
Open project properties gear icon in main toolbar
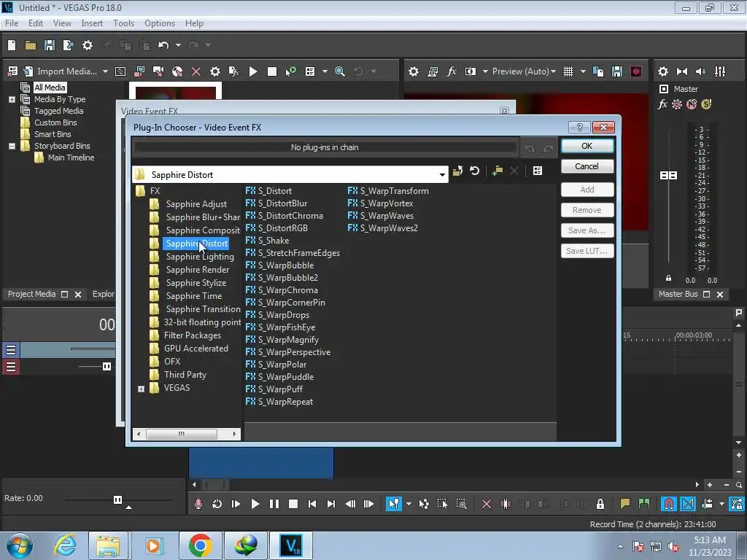(x=88, y=45)
